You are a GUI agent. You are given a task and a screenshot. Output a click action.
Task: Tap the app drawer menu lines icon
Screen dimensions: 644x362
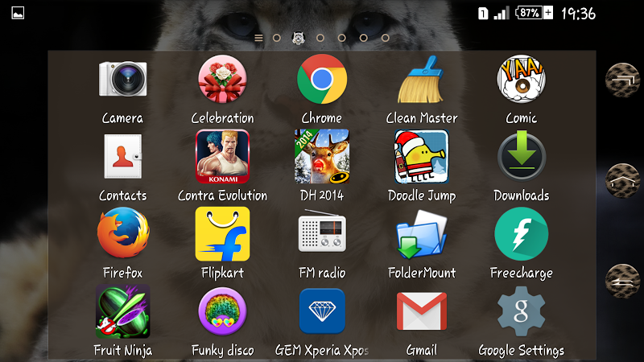tap(258, 38)
